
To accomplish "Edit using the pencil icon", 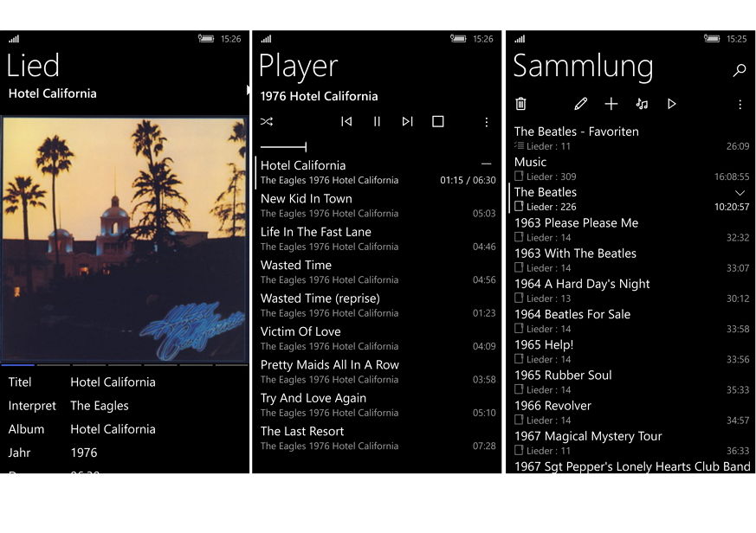I will pyautogui.click(x=580, y=104).
